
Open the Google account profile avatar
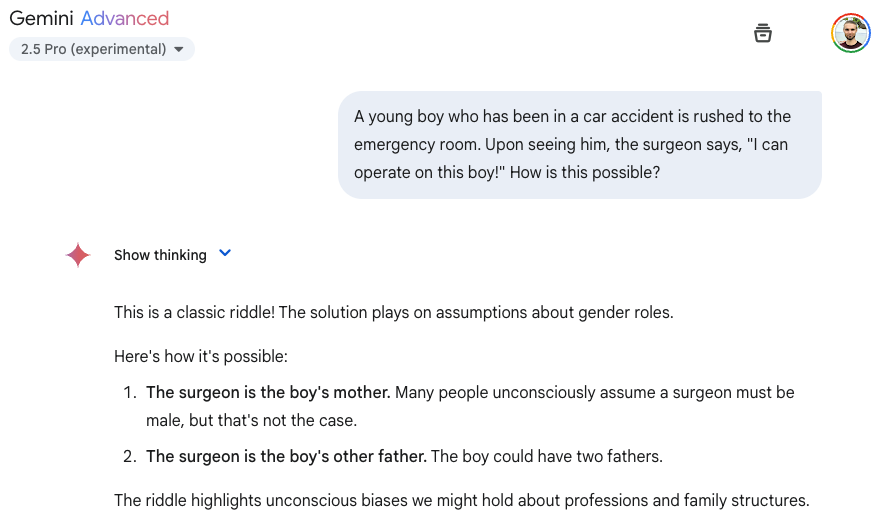pos(851,33)
